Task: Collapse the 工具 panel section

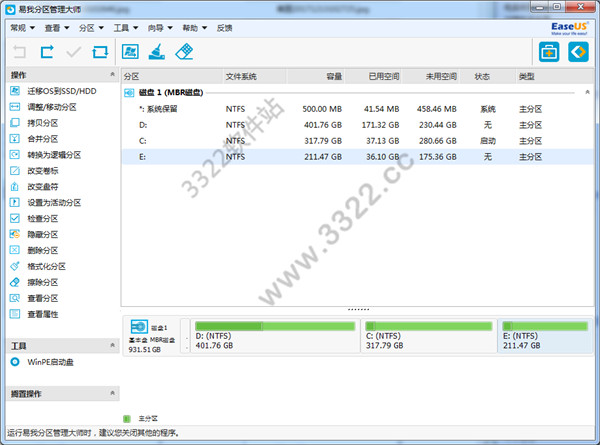Action: pos(112,345)
